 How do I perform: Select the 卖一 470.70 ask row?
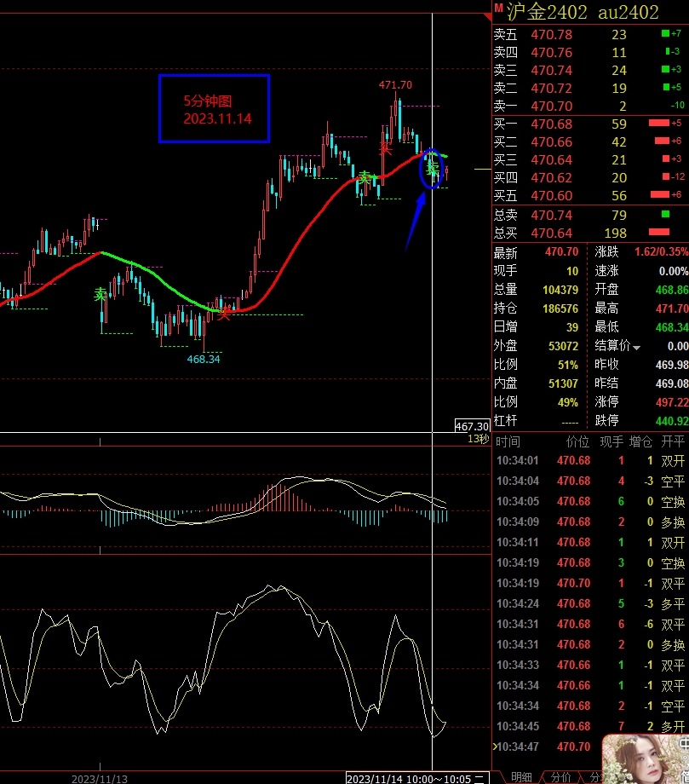click(x=590, y=106)
